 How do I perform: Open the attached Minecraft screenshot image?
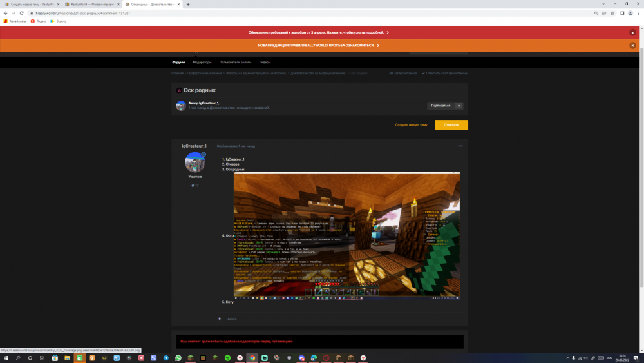coord(346,235)
